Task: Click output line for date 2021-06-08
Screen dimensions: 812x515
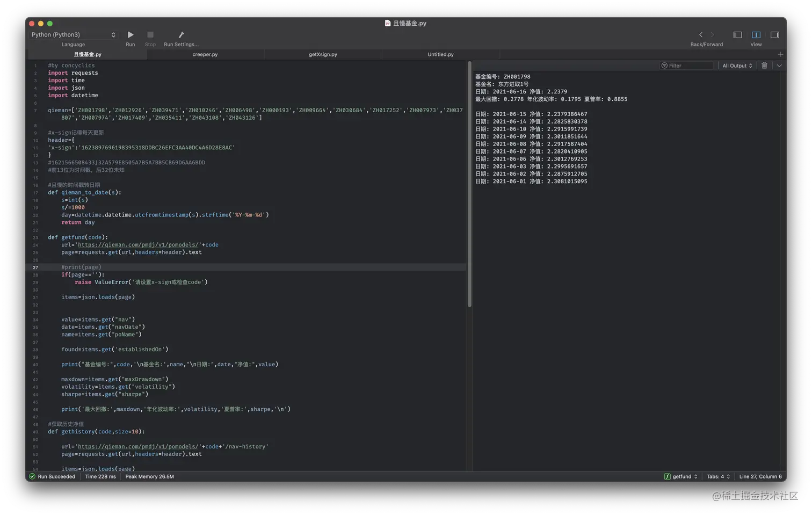Action: 531,144
